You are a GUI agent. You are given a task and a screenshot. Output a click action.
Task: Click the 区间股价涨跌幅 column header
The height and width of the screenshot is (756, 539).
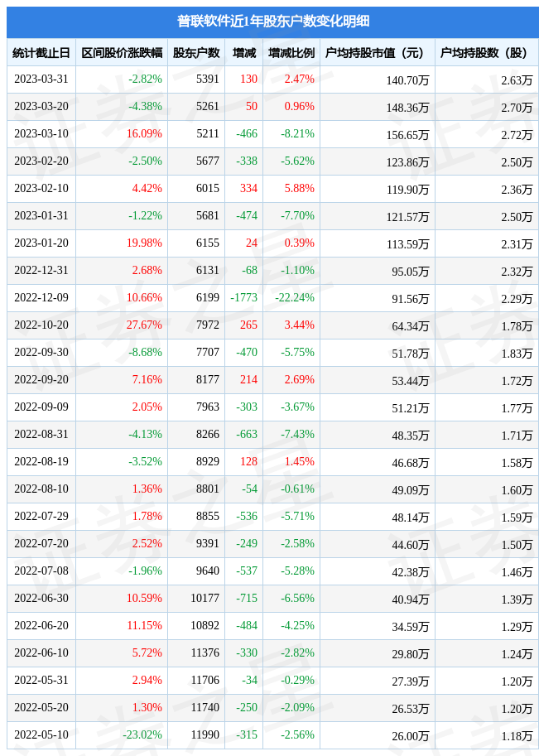pos(122,52)
